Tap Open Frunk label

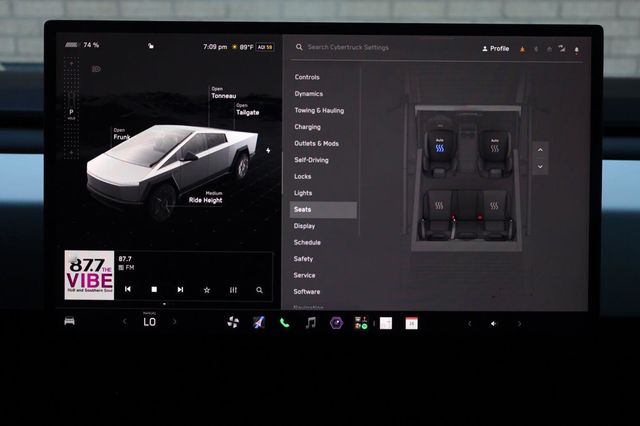click(122, 134)
